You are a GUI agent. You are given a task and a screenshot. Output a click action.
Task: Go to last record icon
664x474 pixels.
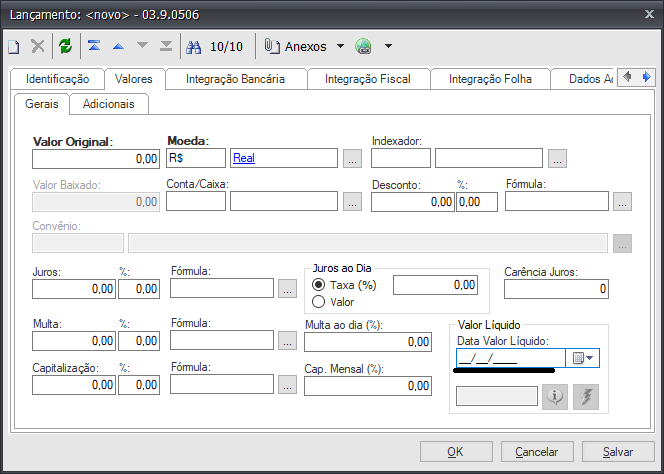[x=166, y=45]
